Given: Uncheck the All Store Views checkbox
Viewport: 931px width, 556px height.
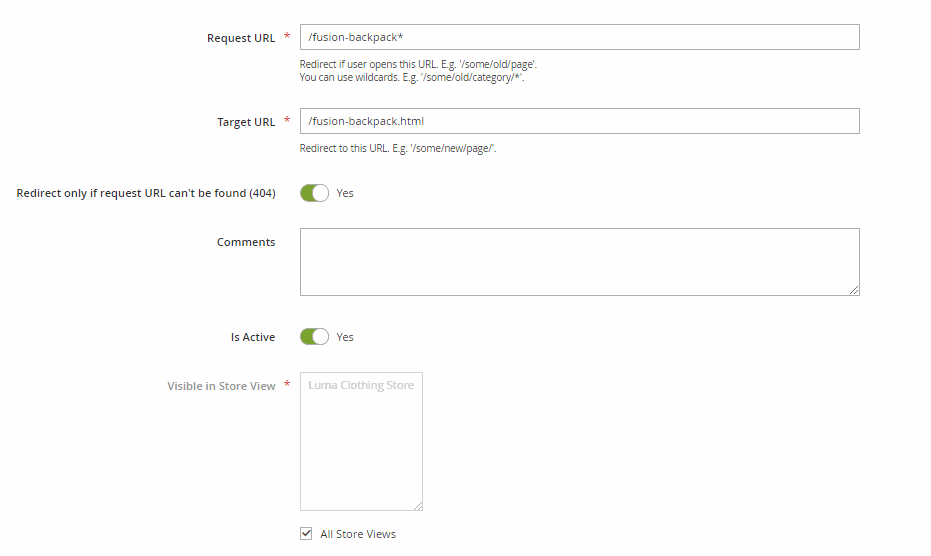Looking at the screenshot, I should coord(306,534).
